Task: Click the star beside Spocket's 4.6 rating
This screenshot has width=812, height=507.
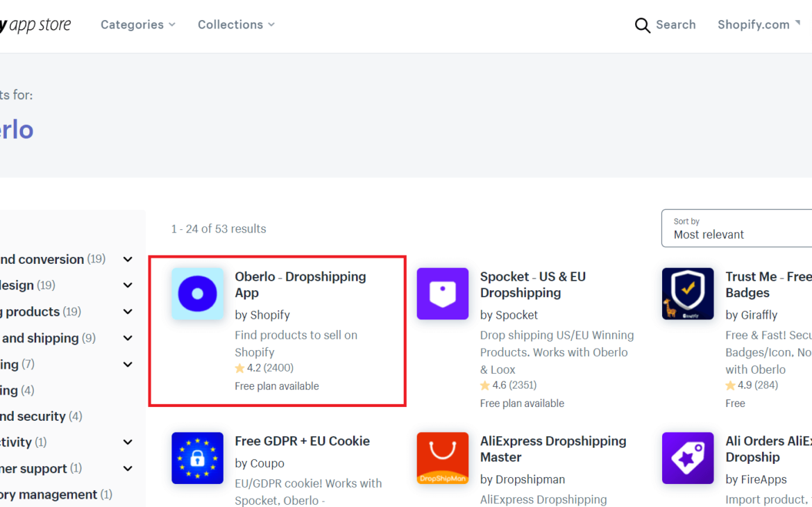Action: (x=484, y=385)
